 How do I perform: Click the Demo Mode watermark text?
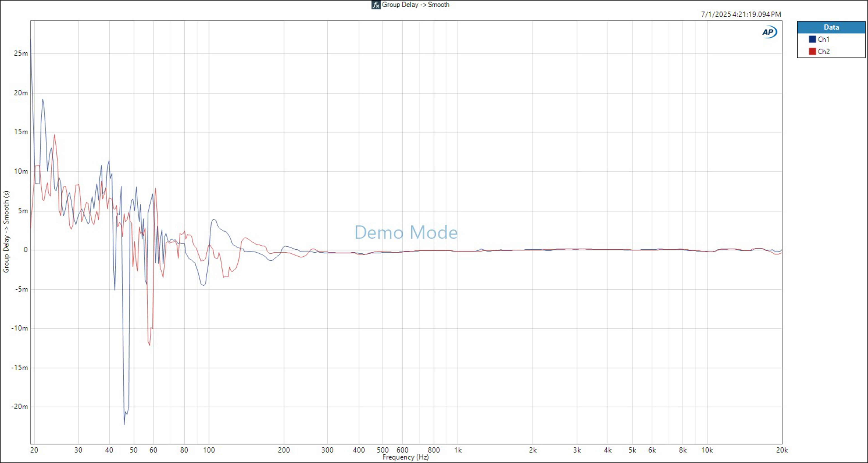(x=406, y=232)
